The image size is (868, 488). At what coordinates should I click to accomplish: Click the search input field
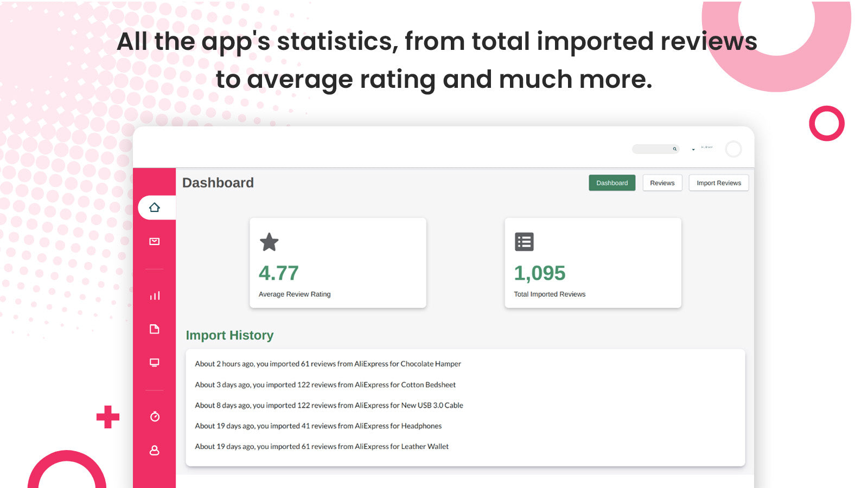coord(652,149)
